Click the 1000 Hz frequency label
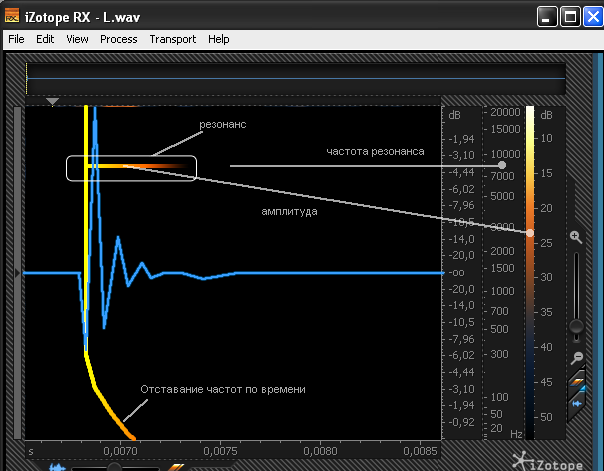Viewport: 604px width, 471px height. pyautogui.click(x=502, y=291)
